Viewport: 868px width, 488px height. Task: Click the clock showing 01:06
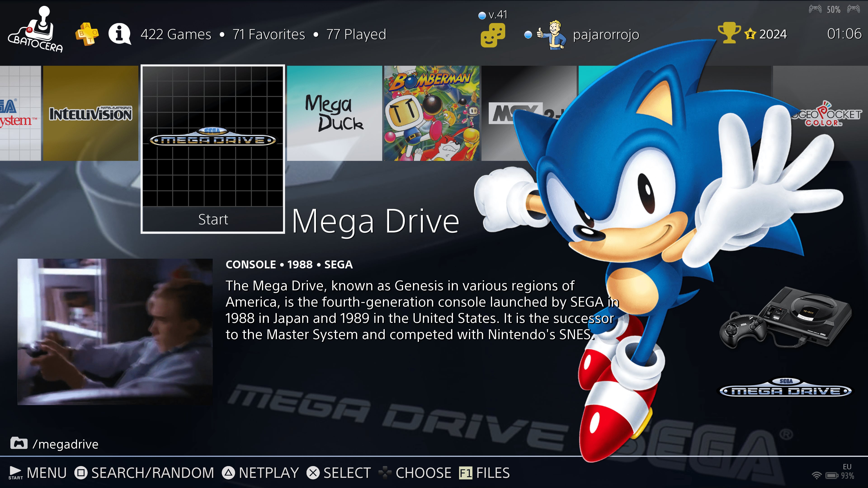(844, 34)
